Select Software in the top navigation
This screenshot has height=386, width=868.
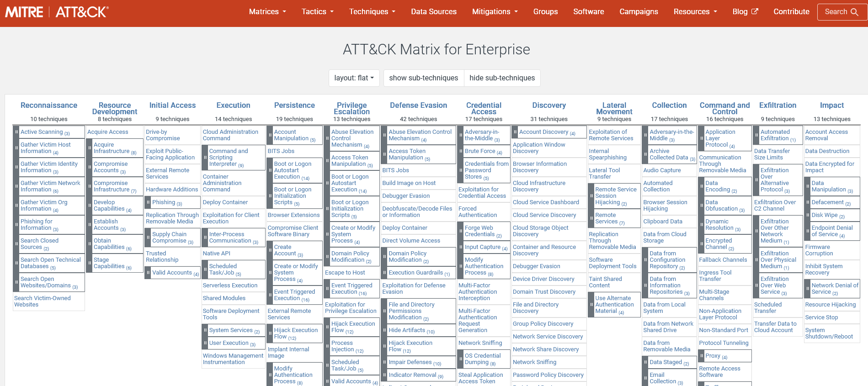pyautogui.click(x=589, y=12)
